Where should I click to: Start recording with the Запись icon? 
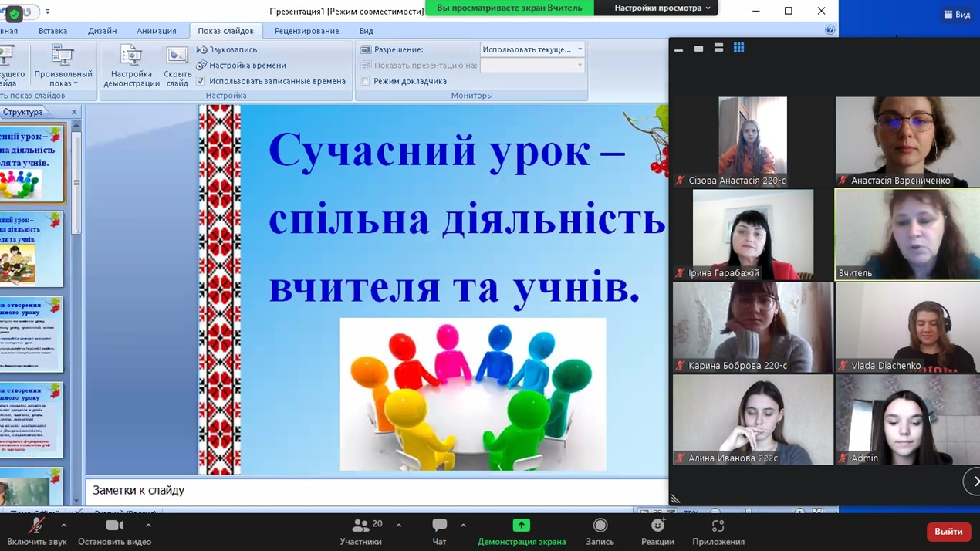tap(600, 526)
